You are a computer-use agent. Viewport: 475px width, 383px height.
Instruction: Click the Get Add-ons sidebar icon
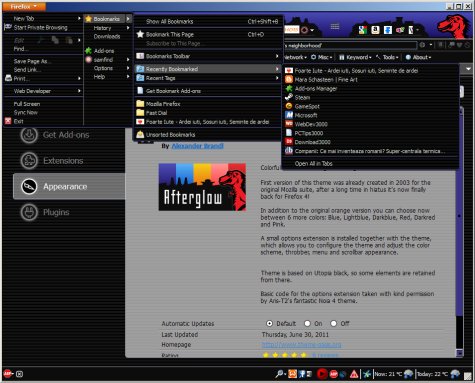29,135
